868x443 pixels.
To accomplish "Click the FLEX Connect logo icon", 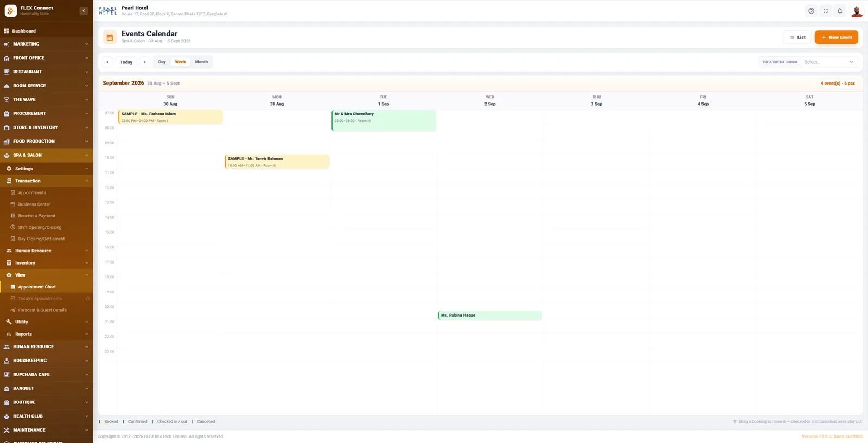I will (10, 11).
